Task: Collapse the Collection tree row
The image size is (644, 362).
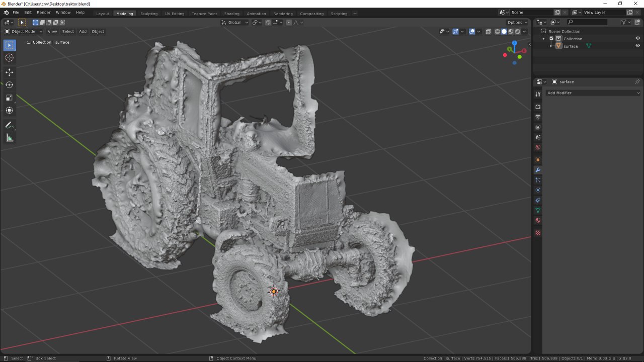Action: (x=544, y=39)
